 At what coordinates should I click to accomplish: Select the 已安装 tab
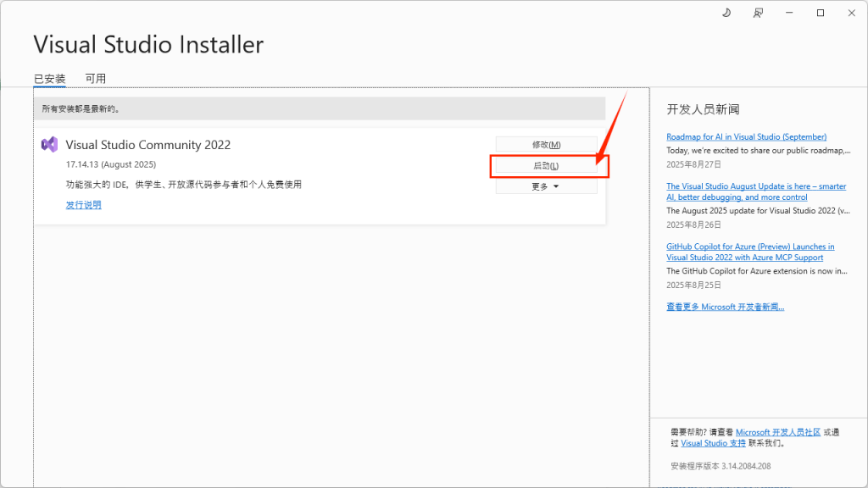tap(52, 78)
